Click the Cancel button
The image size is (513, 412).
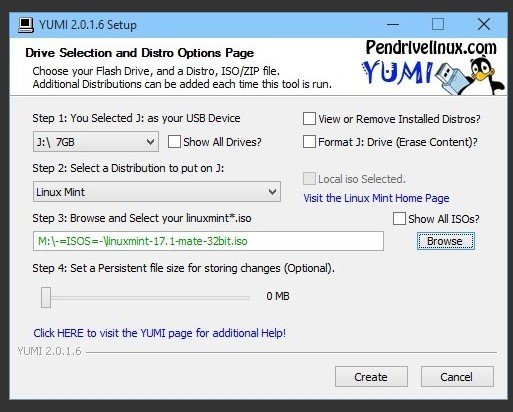pyautogui.click(x=457, y=377)
